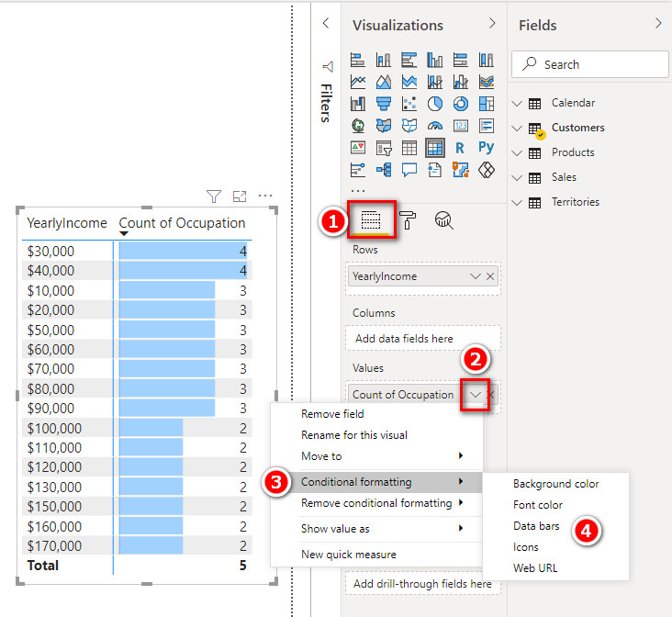Switch to the Analytics magnifier tab

coord(444,220)
